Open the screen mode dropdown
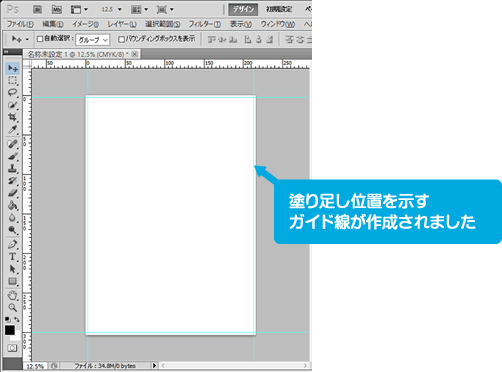The width and height of the screenshot is (502, 372). pyautogui.click(x=165, y=10)
